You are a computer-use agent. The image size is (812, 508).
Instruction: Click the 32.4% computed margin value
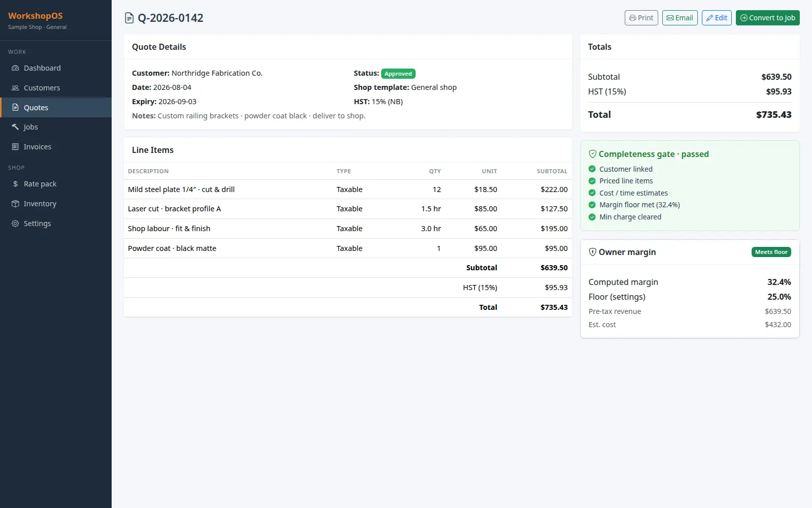point(779,282)
